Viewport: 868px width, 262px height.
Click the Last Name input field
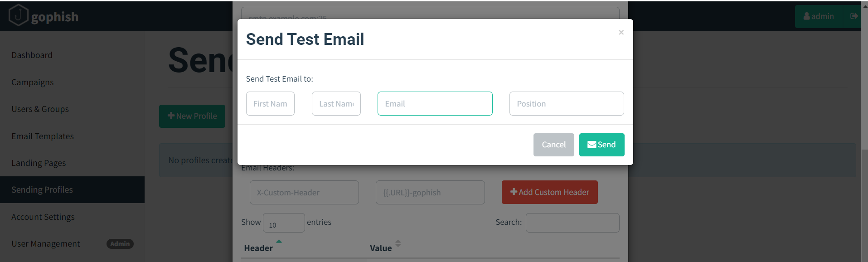(336, 104)
